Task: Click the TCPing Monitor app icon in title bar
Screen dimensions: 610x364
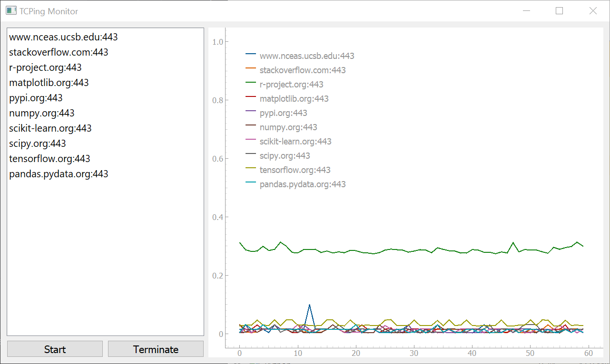Action: point(11,10)
